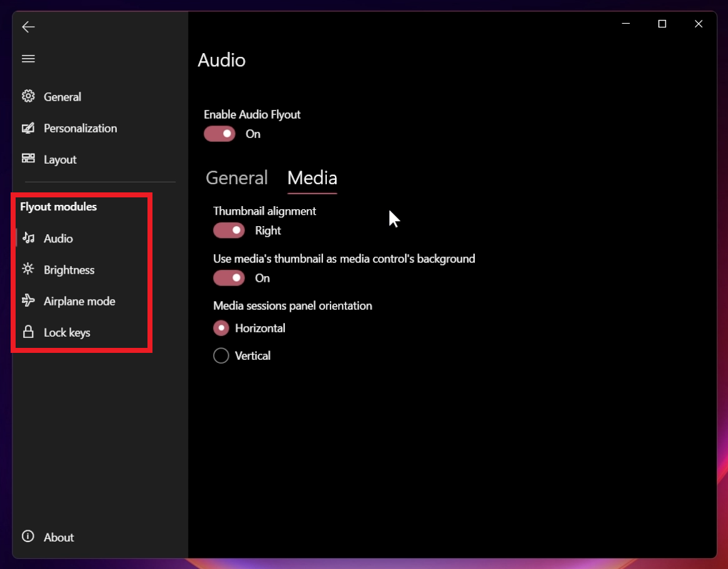Navigate to Personalization settings
This screenshot has width=728, height=569.
[80, 128]
